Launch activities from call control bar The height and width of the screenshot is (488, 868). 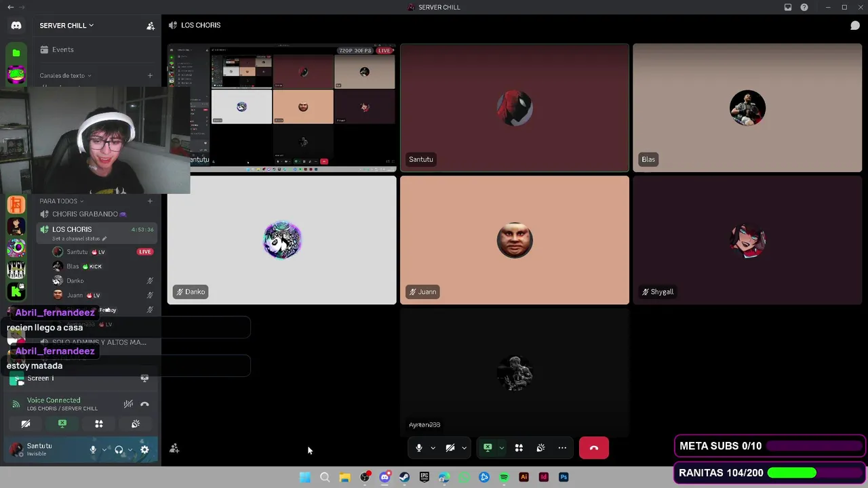(x=519, y=448)
